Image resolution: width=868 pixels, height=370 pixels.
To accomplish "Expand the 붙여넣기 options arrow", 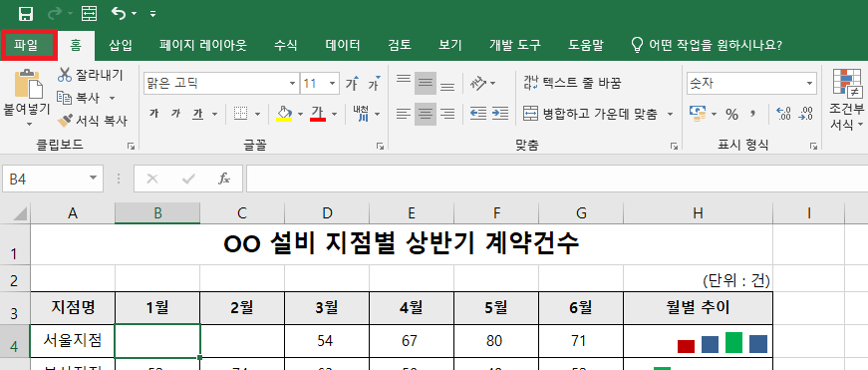I will 28,124.
